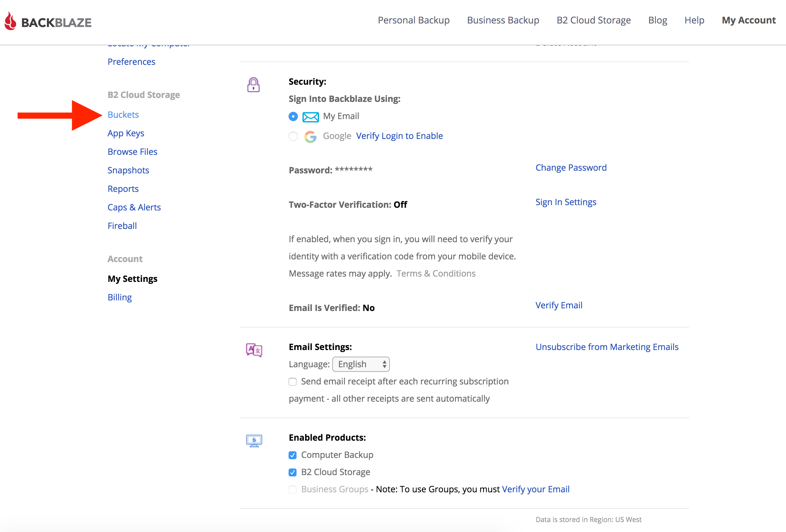Click the 'Enabled Products:' heading
Screen dimensions: 786x532
(327, 437)
